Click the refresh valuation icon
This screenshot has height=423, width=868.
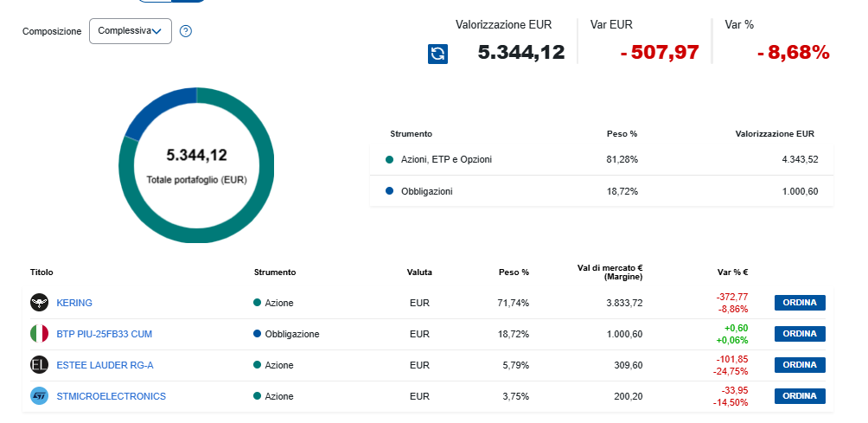tap(437, 54)
